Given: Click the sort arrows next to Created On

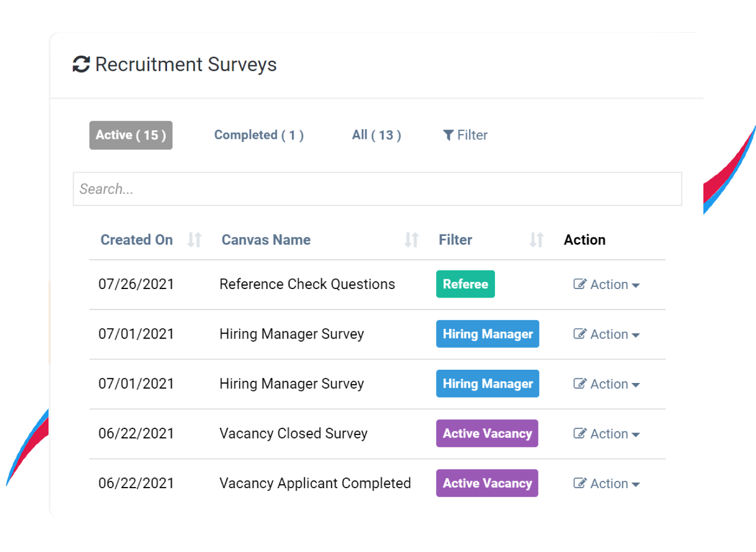Looking at the screenshot, I should pos(194,239).
